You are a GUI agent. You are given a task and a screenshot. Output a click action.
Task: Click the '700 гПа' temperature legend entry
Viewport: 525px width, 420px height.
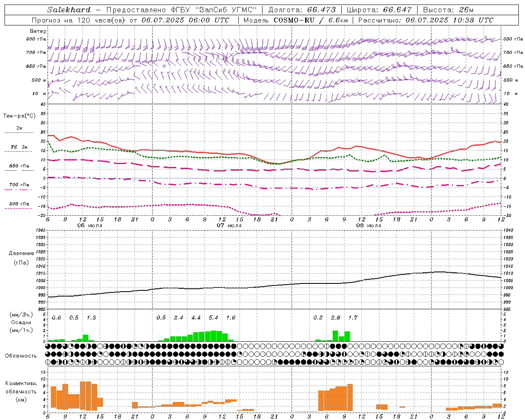point(19,185)
